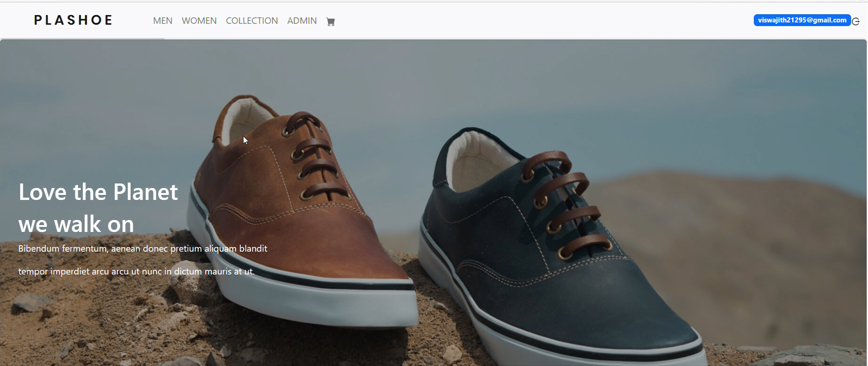Open the COLLECTION page
Screen dimensions: 868x366
pyautogui.click(x=252, y=21)
